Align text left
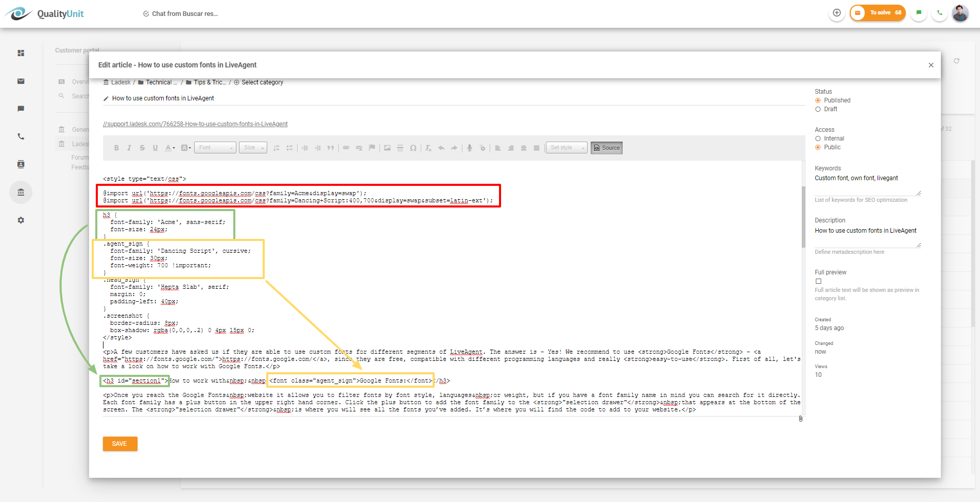This screenshot has height=502, width=980. [498, 148]
